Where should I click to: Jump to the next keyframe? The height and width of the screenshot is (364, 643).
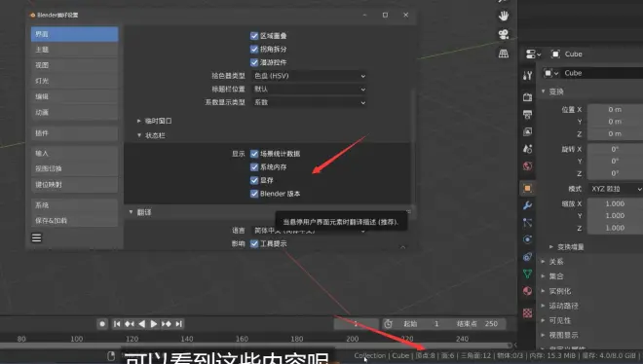click(x=166, y=324)
